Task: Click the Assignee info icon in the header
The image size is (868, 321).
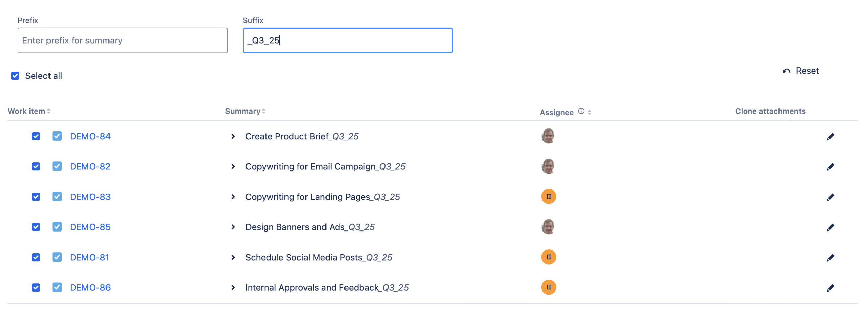Action: pyautogui.click(x=581, y=111)
